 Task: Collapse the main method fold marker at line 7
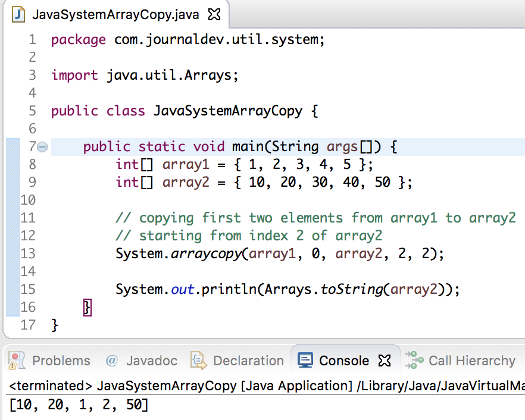pyautogui.click(x=42, y=147)
